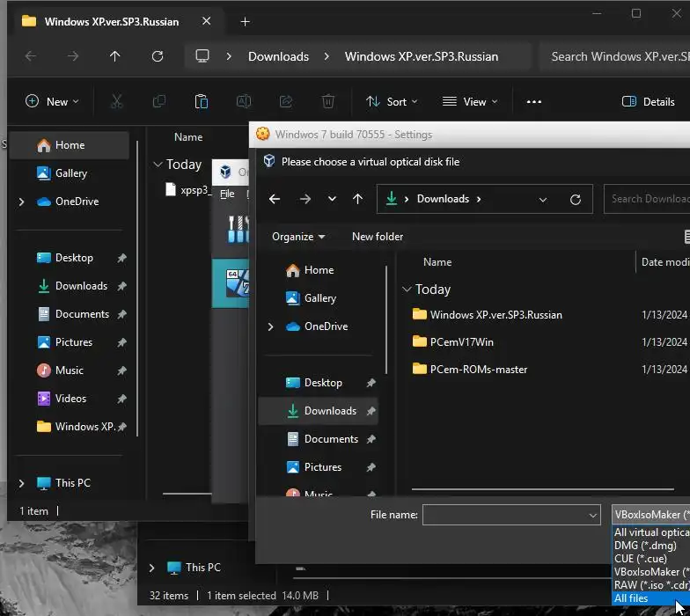Viewport: 690px width, 616px height.
Task: Expand OneDrive in file chooser sidebar
Action: tap(270, 326)
